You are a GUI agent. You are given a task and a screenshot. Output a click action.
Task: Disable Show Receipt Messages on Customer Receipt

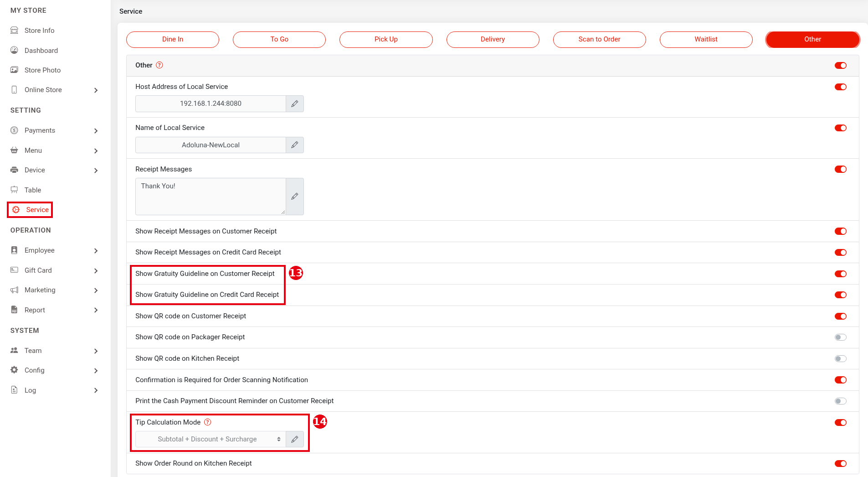841,231
